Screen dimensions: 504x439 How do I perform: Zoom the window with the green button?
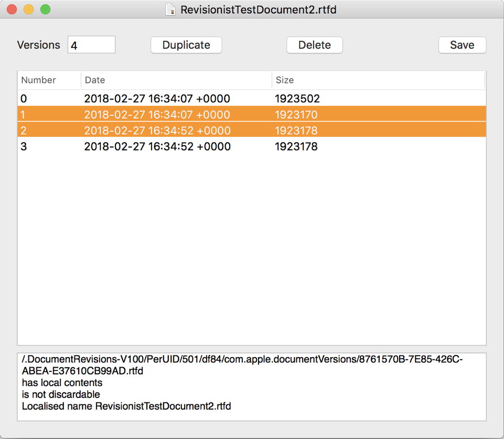(46, 9)
